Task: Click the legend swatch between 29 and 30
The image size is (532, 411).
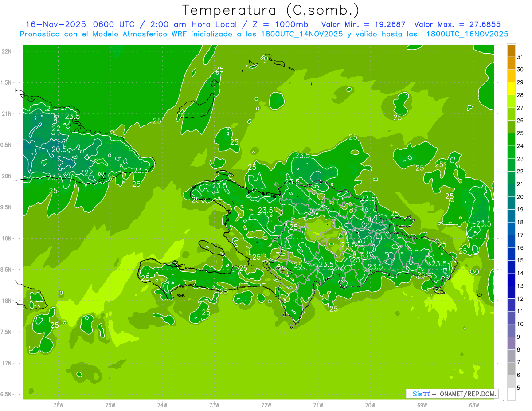Action: click(x=511, y=76)
